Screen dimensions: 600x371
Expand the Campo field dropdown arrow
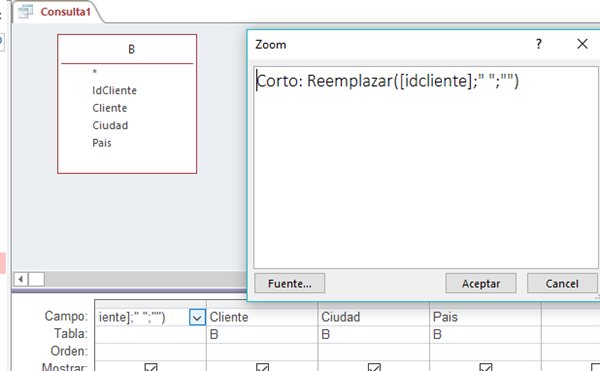tap(197, 318)
